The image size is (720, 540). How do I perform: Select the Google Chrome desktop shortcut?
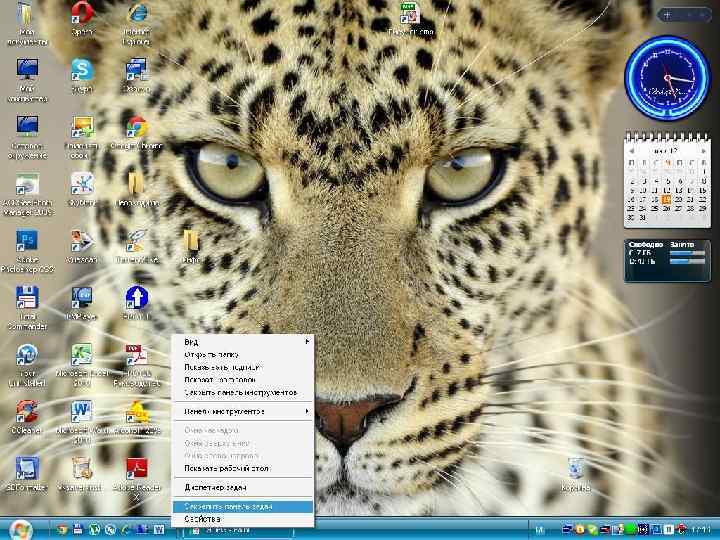[x=136, y=133]
